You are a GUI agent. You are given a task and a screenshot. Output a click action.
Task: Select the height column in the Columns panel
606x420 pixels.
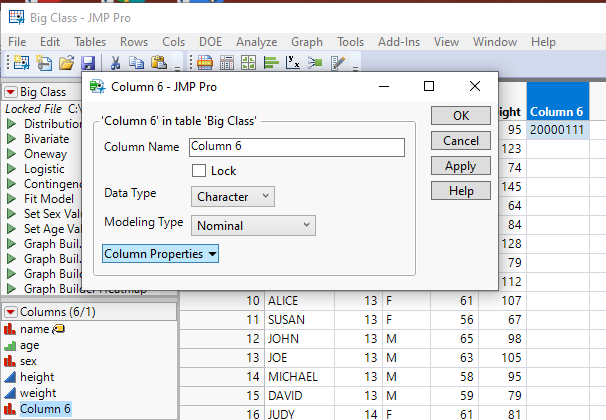(x=37, y=377)
